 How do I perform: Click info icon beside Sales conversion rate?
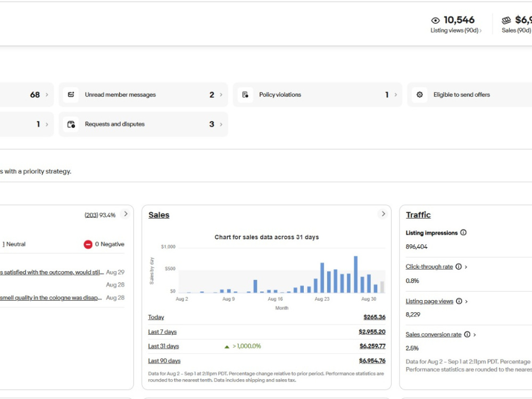(467, 334)
